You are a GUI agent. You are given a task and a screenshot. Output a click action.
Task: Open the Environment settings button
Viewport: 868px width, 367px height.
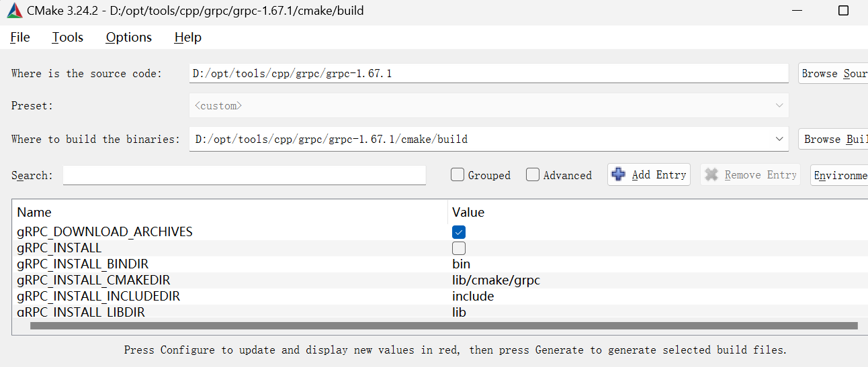pyautogui.click(x=839, y=176)
